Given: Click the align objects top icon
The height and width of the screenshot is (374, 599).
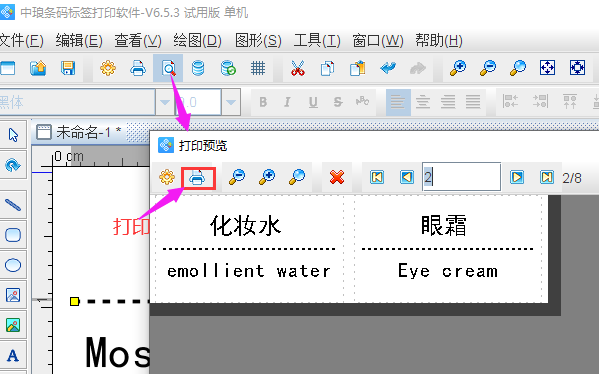Looking at the screenshot, I should (570, 102).
